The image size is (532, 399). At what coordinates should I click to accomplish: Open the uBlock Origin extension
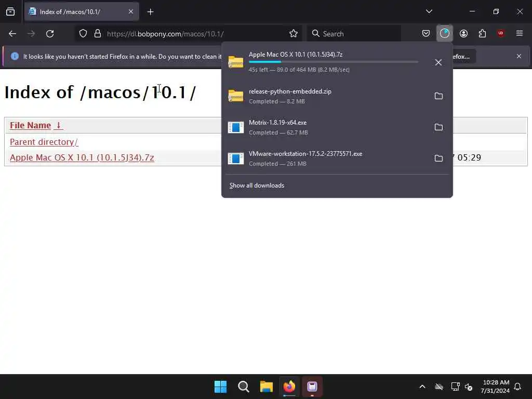[x=501, y=33]
